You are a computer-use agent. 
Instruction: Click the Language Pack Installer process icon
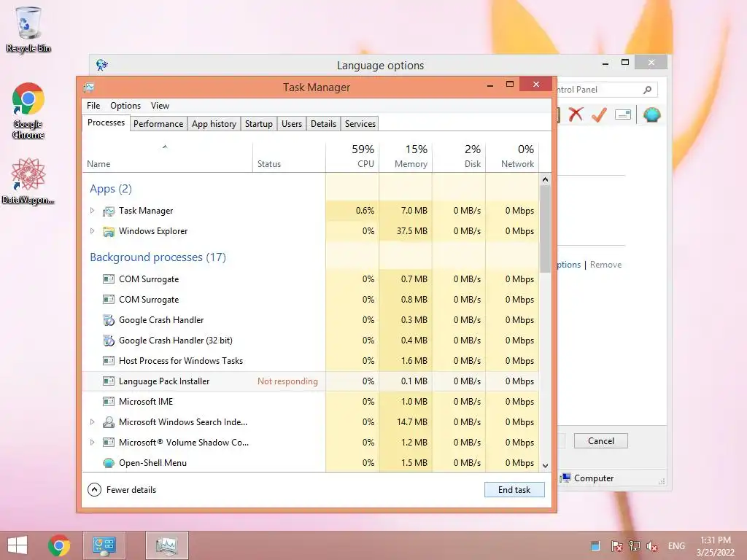click(109, 381)
